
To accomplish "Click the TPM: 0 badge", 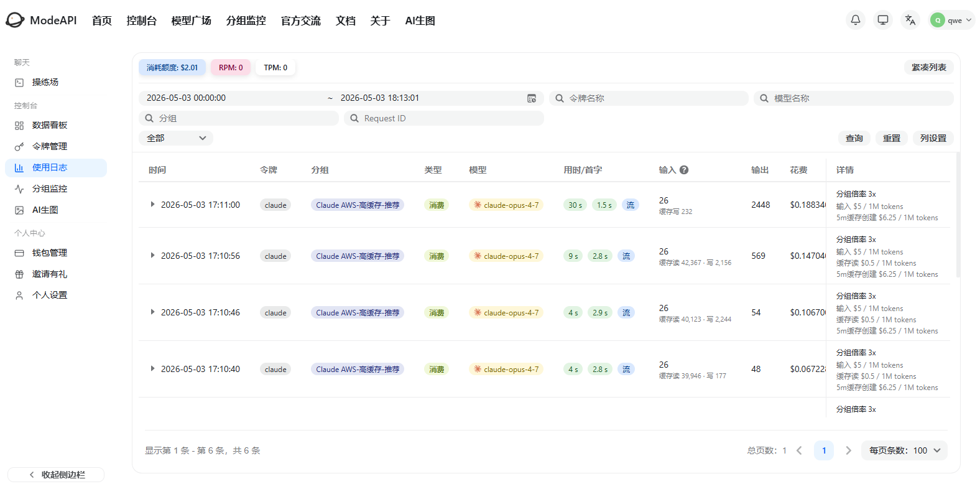I will (x=275, y=67).
